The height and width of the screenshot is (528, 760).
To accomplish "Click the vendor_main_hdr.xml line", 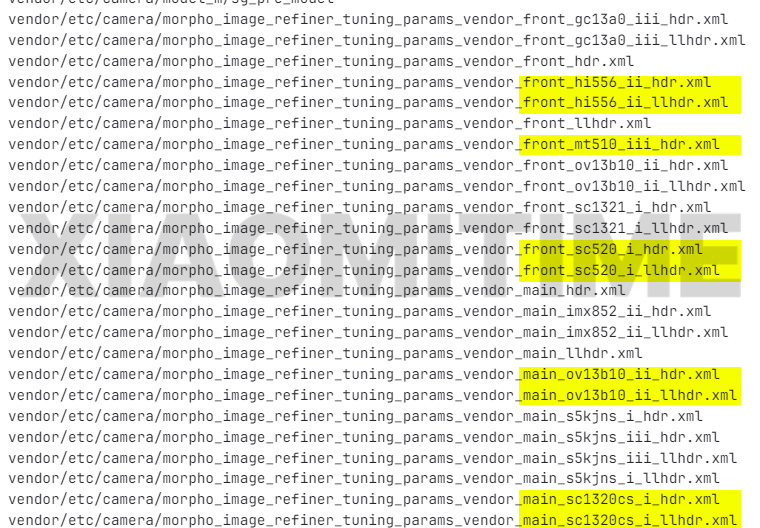I will click(x=317, y=290).
